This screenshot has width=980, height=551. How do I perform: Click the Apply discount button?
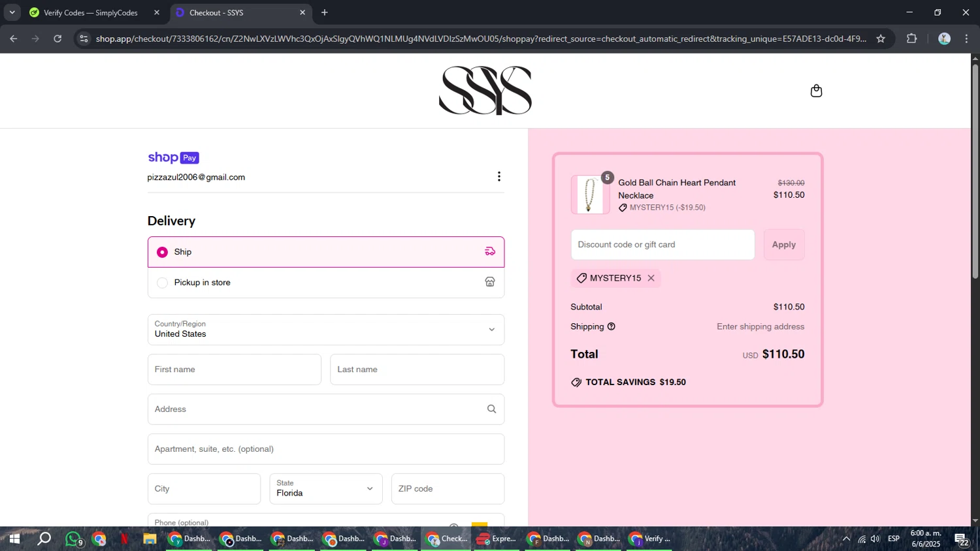tap(784, 245)
